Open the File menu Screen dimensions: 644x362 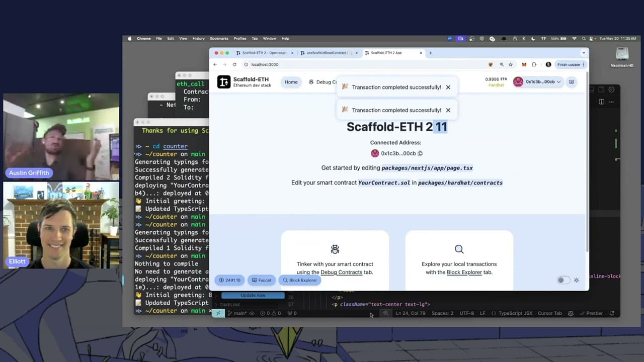click(158, 38)
